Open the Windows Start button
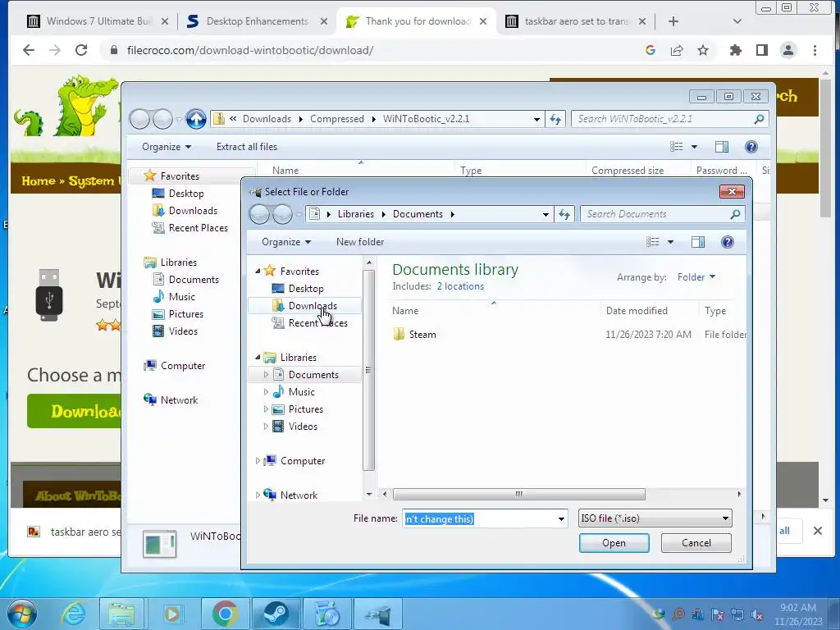The width and height of the screenshot is (840, 630). pos(22,614)
